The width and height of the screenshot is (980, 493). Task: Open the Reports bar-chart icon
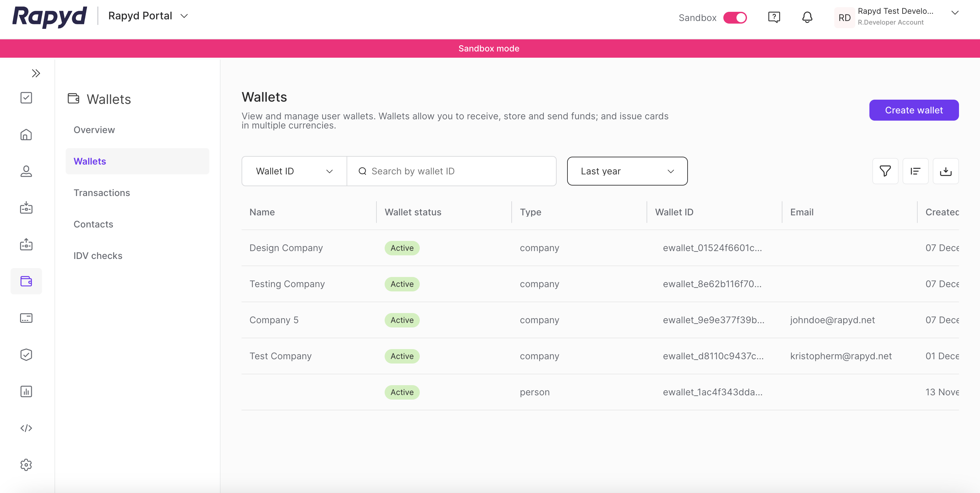click(x=26, y=391)
